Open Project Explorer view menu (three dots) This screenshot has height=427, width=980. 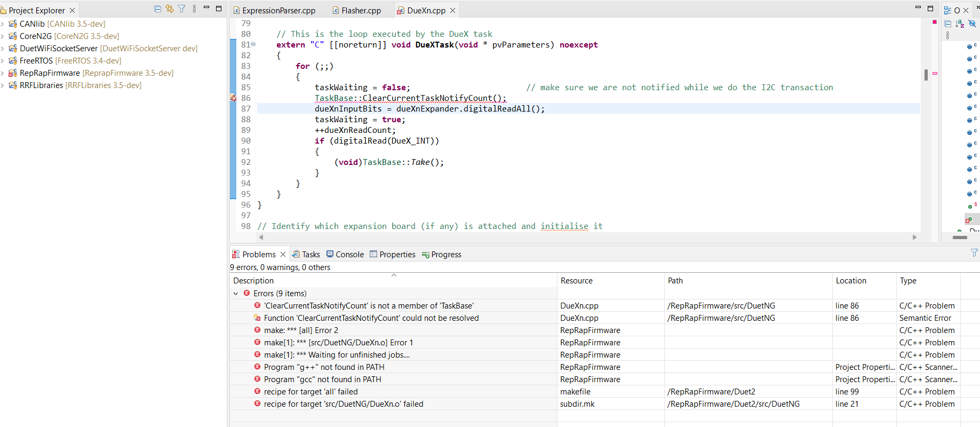pos(194,9)
